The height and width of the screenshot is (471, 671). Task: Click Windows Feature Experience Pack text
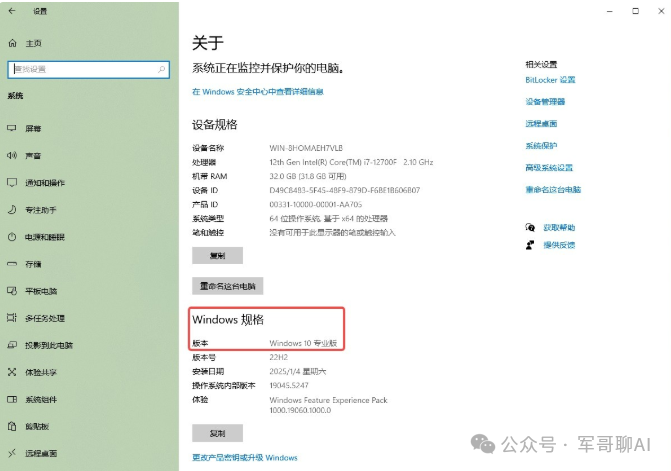tap(328, 400)
